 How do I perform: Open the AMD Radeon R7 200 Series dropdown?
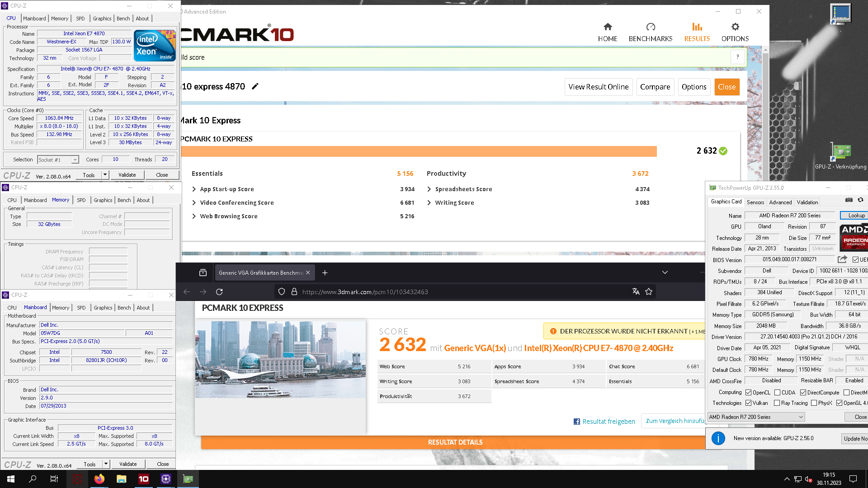click(756, 417)
